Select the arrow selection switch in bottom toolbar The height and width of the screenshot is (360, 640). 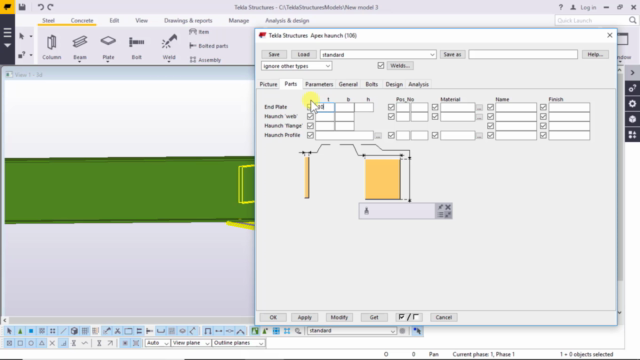coord(9,331)
